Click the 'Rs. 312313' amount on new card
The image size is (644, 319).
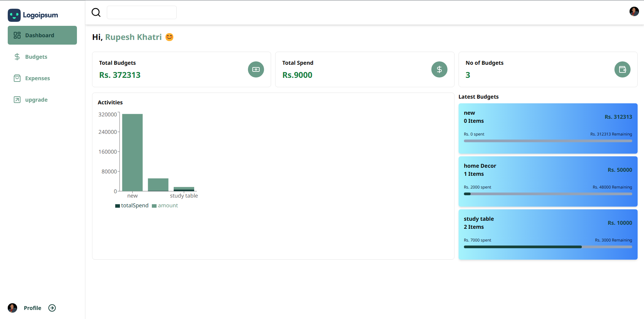click(x=618, y=117)
